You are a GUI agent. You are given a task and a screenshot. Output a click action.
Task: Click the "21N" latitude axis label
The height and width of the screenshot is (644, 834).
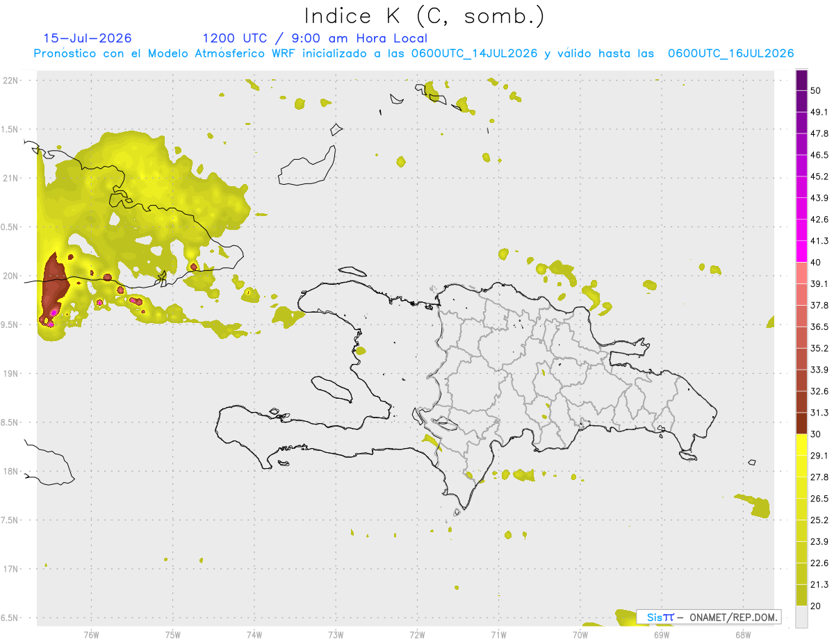tap(12, 178)
